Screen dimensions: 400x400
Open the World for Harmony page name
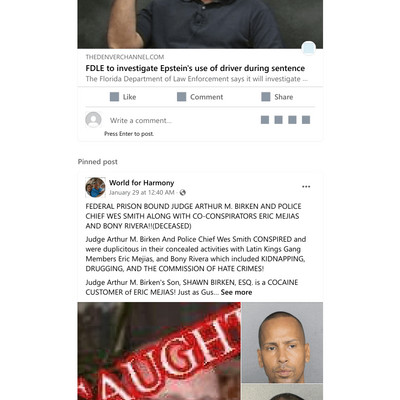[x=142, y=183]
